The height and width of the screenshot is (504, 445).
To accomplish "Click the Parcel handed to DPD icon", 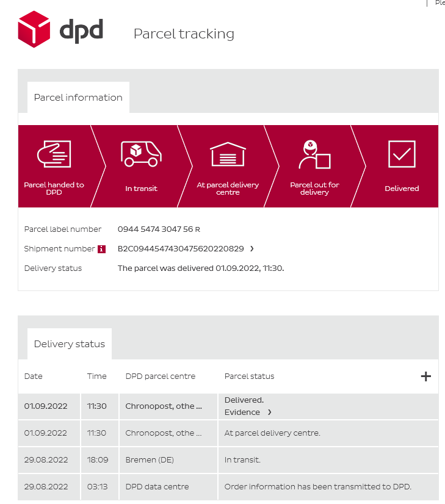I will click(x=54, y=154).
